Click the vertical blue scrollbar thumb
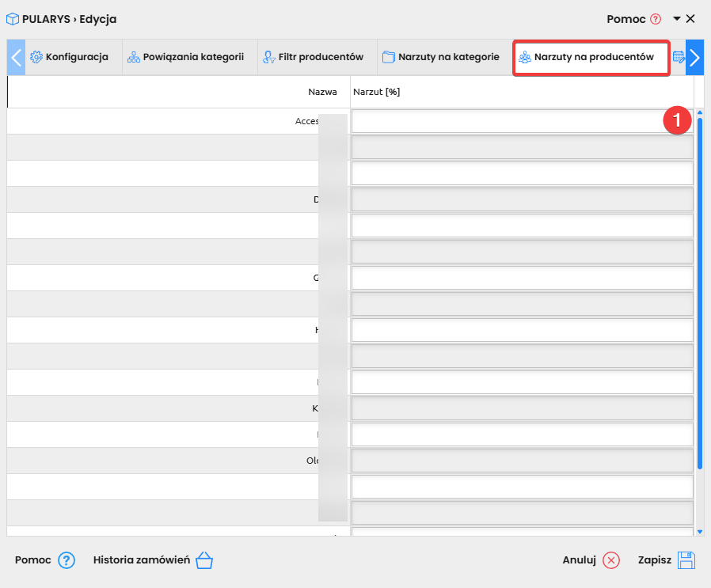Viewport: 711px width, 588px height. tap(700, 293)
